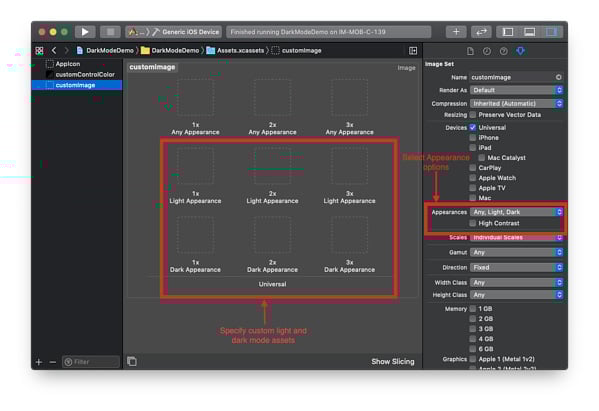Open the Quick Help inspector icon
599x411 pixels.
pyautogui.click(x=503, y=51)
